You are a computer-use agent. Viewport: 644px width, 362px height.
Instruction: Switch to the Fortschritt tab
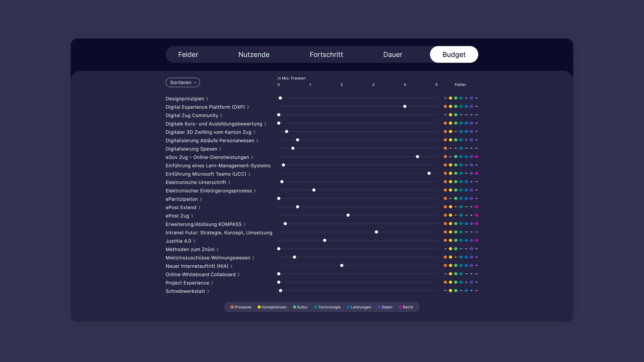[x=326, y=55]
